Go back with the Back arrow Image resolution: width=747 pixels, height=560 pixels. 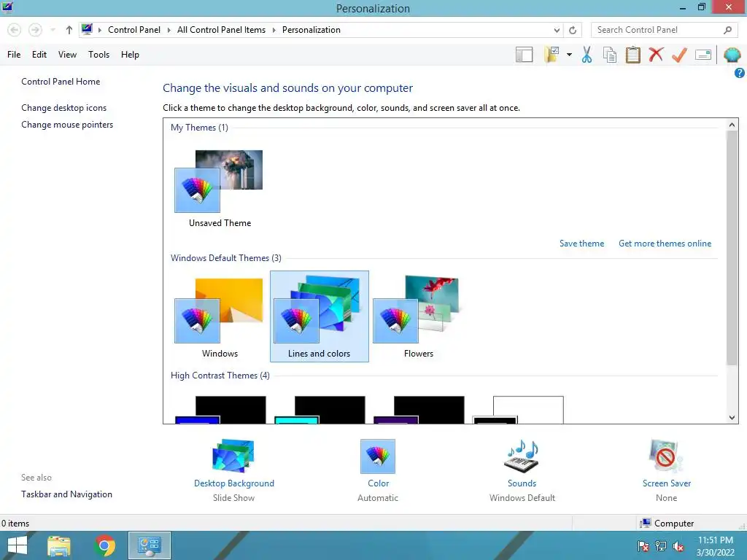15,30
